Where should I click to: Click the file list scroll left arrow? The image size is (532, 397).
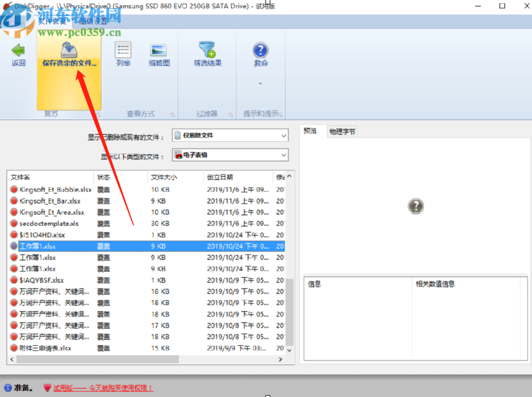click(12, 359)
